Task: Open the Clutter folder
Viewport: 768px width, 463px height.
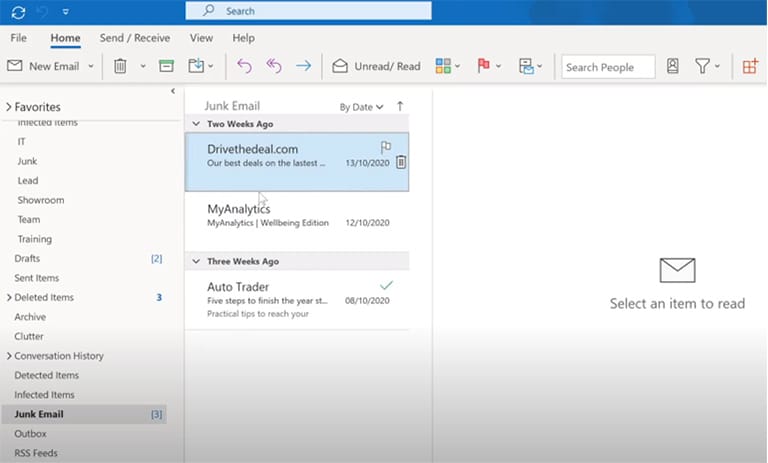Action: (29, 336)
